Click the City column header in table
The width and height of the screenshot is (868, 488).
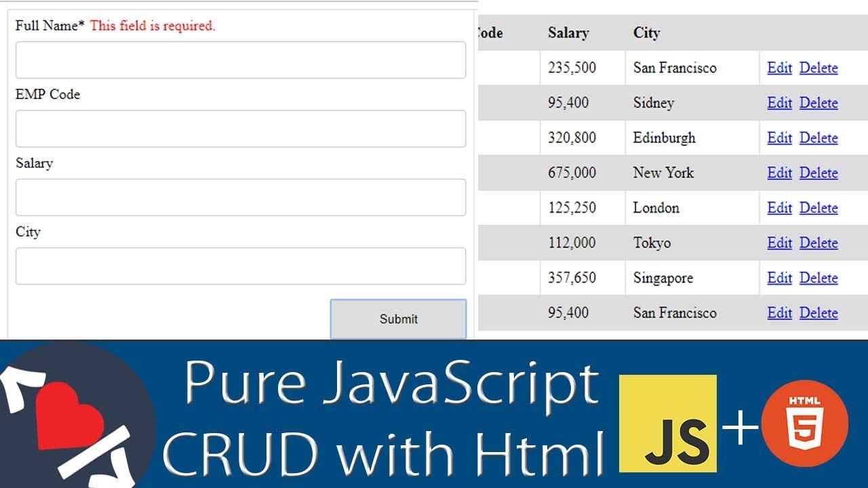coord(646,33)
